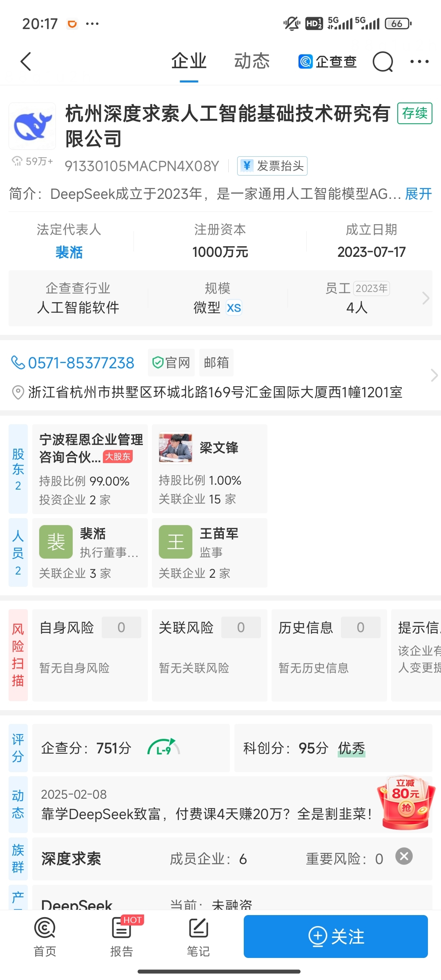The width and height of the screenshot is (441, 980).
Task: Tap the green 王 avatar icon
Action: (x=176, y=542)
